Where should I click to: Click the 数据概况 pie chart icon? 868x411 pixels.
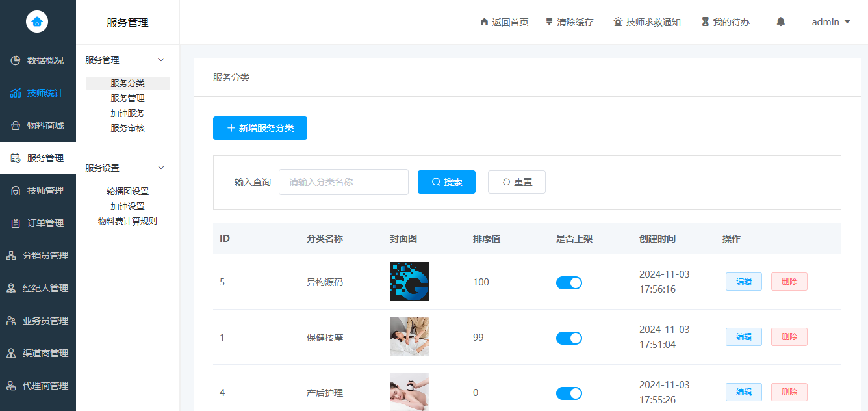click(16, 60)
